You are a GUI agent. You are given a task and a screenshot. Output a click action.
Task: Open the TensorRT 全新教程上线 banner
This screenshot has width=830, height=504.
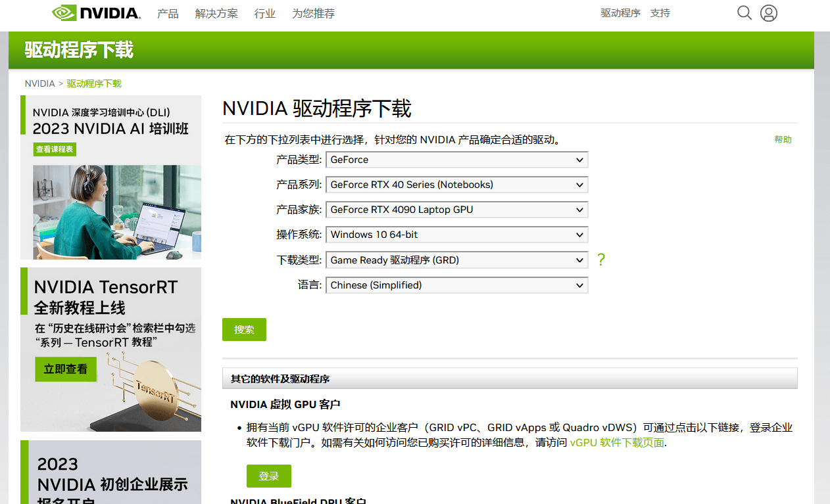[x=110, y=350]
